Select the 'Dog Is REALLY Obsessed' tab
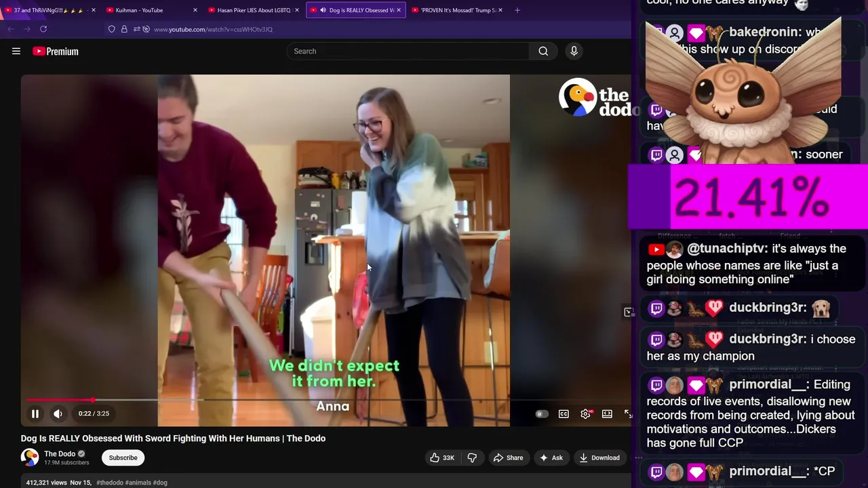Image resolution: width=868 pixels, height=488 pixels. point(356,10)
